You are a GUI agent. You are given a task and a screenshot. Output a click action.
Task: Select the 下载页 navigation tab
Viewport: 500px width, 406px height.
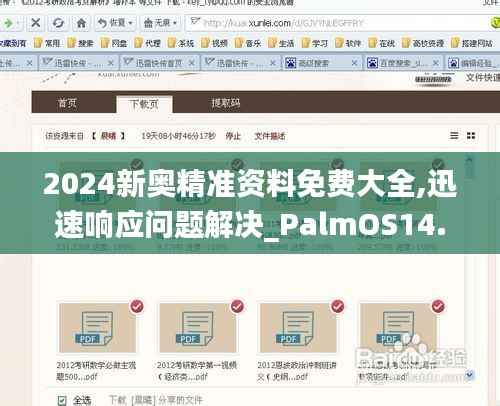coord(144,104)
